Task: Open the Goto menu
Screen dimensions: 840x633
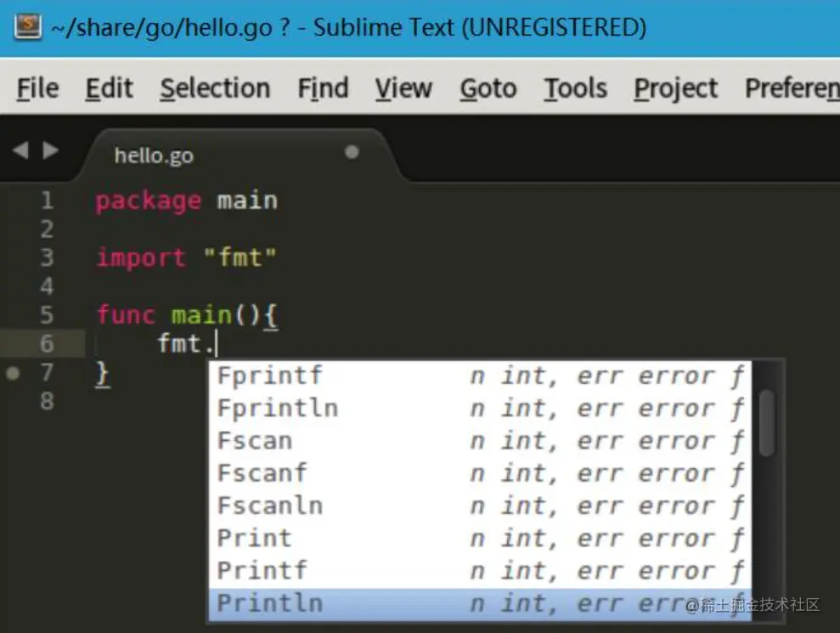Action: pos(488,88)
